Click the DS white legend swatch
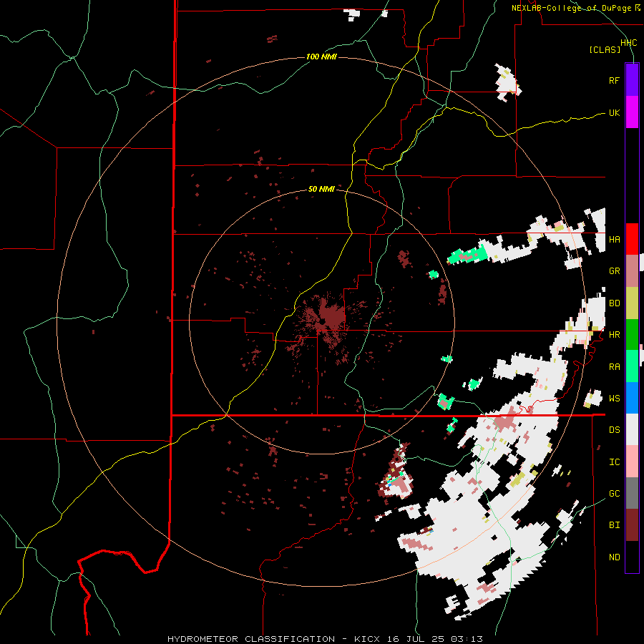This screenshot has width=644, height=644. coord(632,429)
